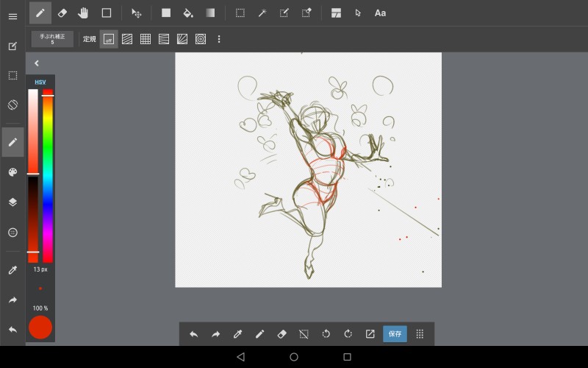Select eyedropper in left sidebar

point(12,270)
